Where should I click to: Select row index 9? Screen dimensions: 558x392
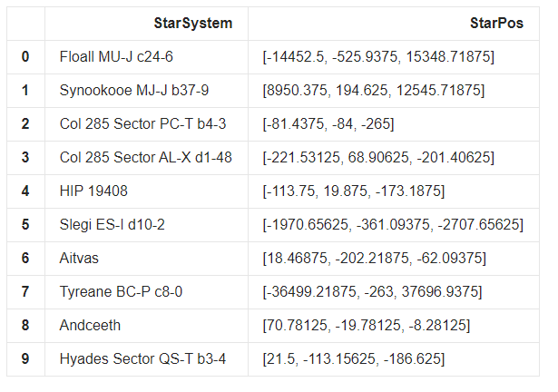pos(25,359)
